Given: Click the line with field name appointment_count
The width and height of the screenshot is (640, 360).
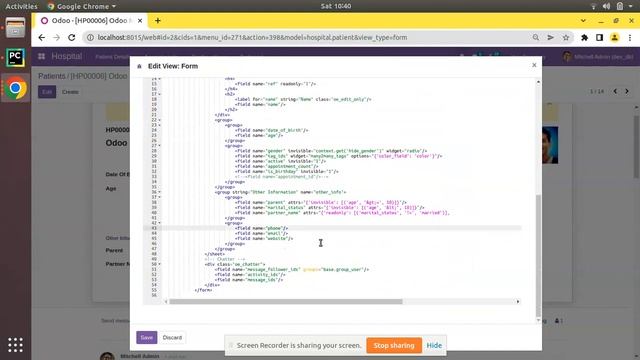Looking at the screenshot, I should coord(276,166).
